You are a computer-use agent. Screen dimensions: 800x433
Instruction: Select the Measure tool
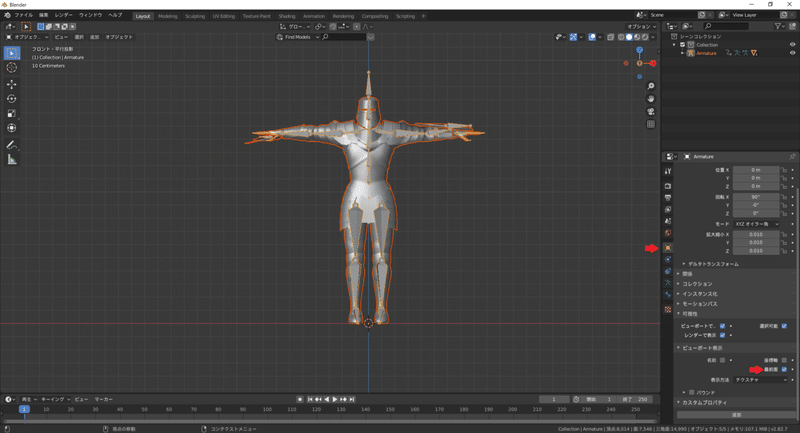coord(12,160)
